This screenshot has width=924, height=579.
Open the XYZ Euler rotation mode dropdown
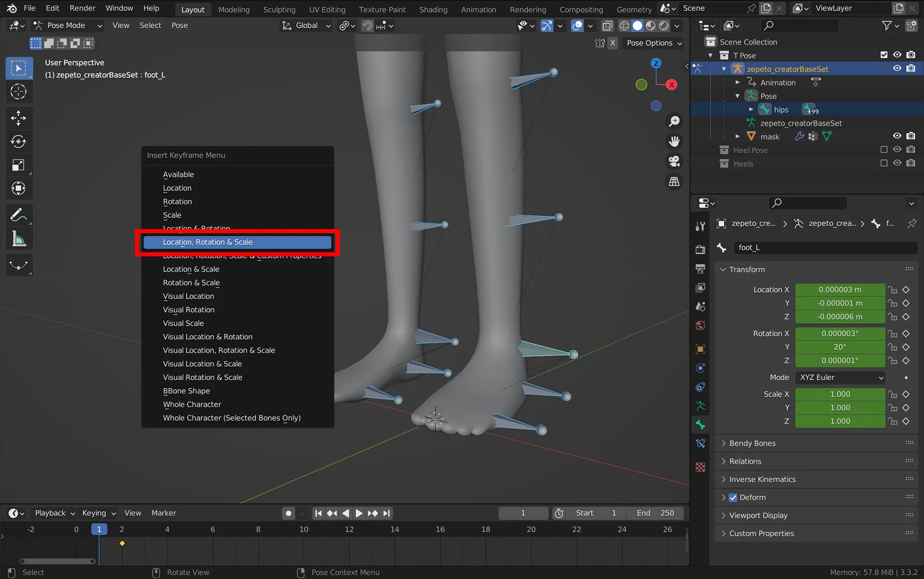[840, 377]
